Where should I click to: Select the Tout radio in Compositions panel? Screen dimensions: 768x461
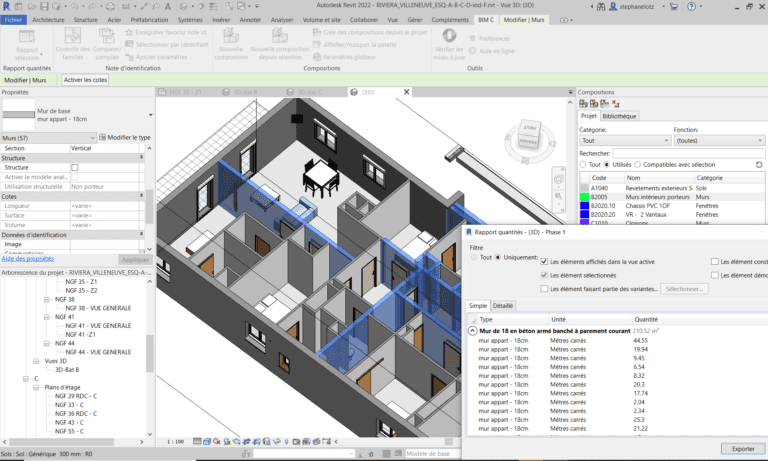click(x=583, y=165)
